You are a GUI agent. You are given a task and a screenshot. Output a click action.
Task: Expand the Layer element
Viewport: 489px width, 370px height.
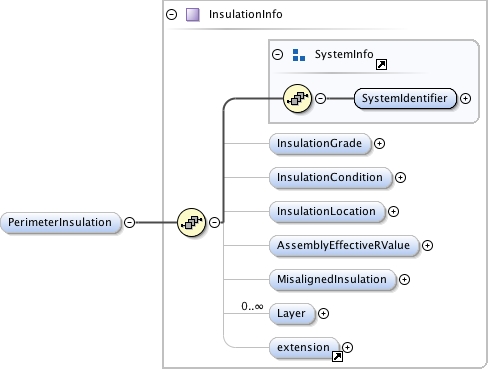coord(323,313)
